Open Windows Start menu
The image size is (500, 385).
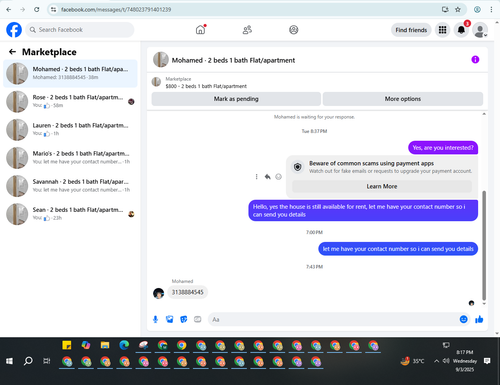[x=9, y=361]
